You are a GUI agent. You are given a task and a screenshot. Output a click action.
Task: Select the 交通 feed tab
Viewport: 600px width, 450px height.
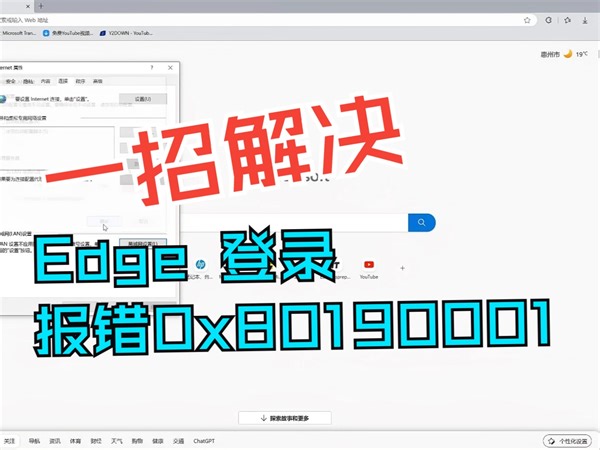(179, 441)
